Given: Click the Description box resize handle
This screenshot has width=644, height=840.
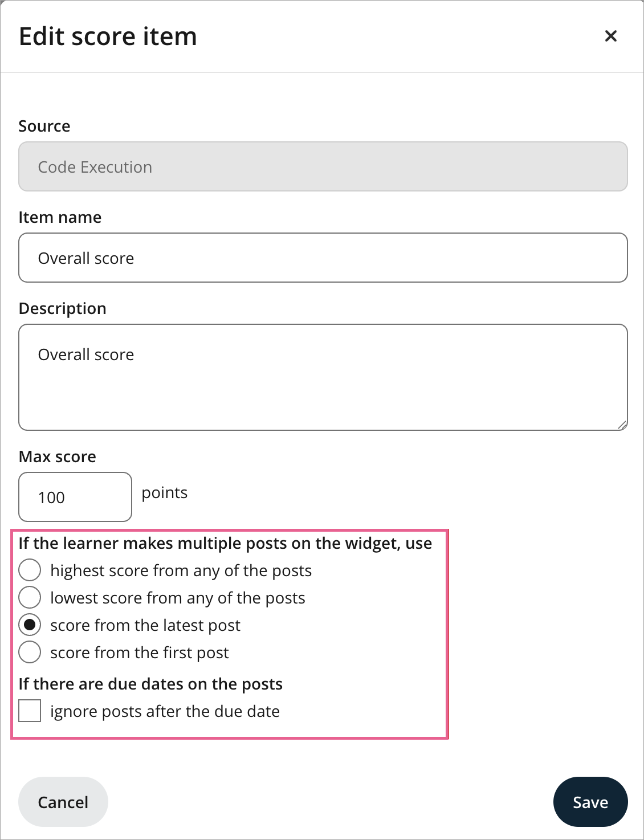Looking at the screenshot, I should pos(622,425).
